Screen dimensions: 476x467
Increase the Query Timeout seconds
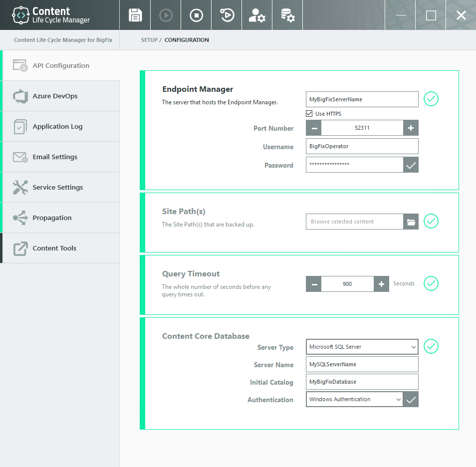[x=381, y=284]
